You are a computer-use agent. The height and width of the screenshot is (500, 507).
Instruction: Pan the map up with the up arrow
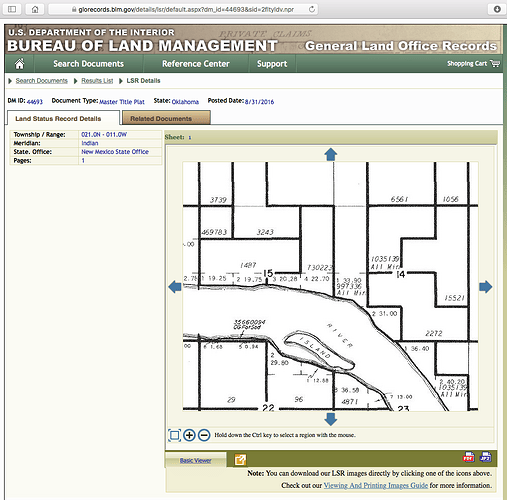point(331,155)
